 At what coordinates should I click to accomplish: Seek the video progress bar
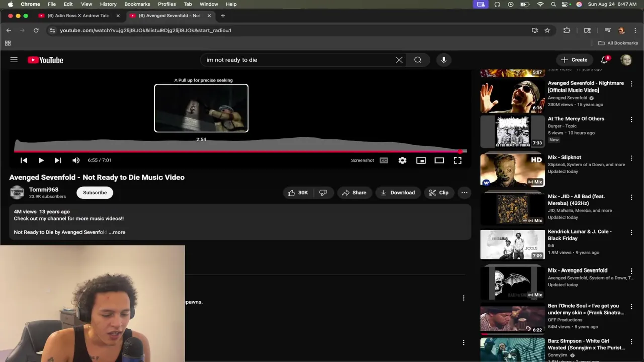click(240, 151)
